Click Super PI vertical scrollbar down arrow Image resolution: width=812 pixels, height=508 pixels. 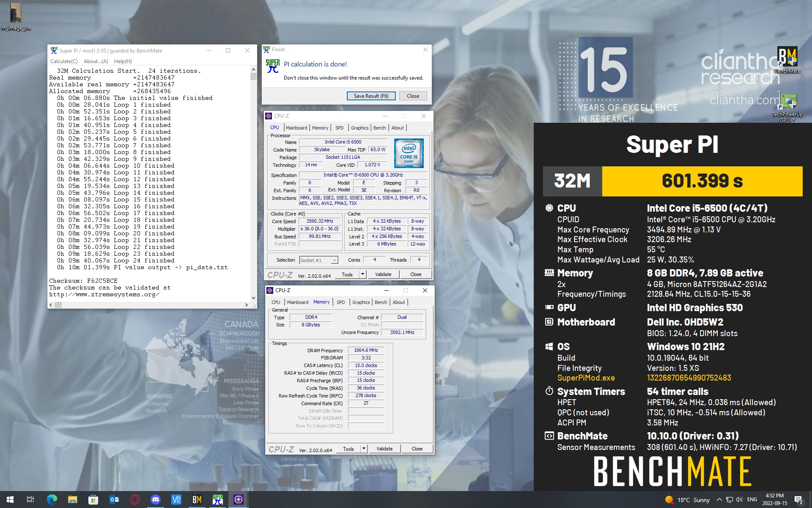click(253, 298)
